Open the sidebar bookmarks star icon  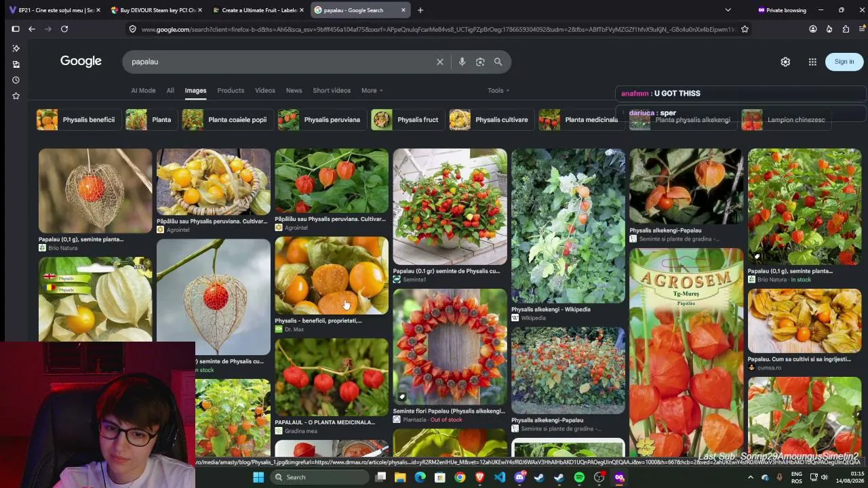(16, 96)
